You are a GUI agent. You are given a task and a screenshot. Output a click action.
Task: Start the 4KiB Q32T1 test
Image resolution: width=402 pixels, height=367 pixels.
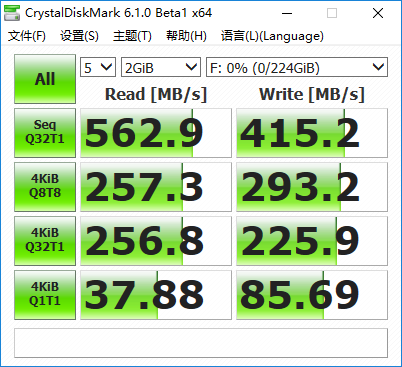click(x=45, y=241)
